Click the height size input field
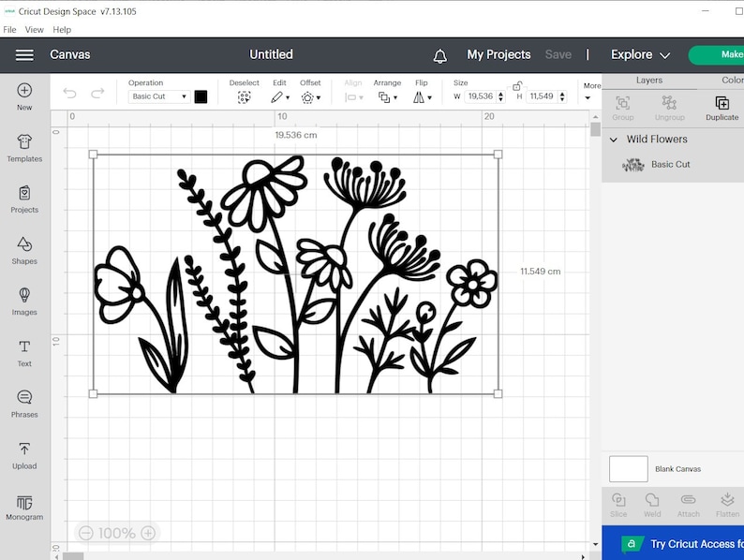Viewport: 744px width, 560px height. pyautogui.click(x=542, y=96)
